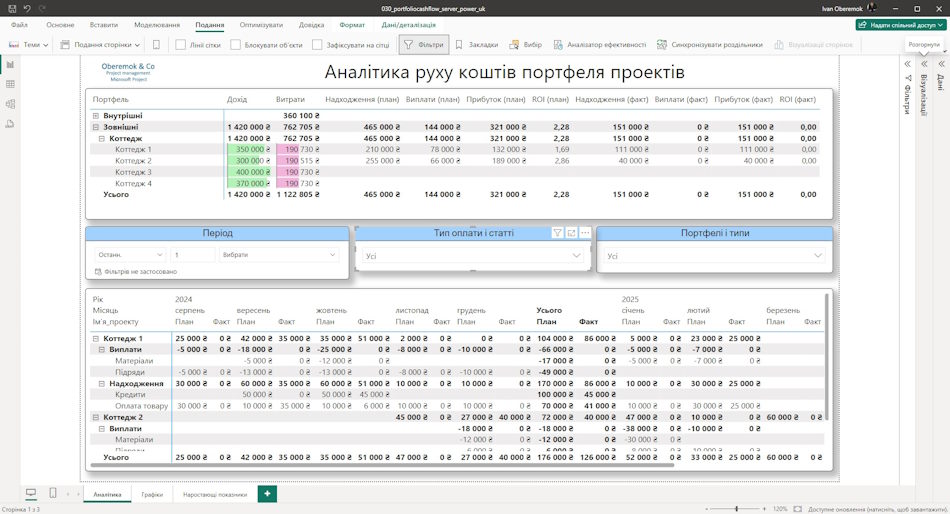Toggle the lock objects checkbox
The width and height of the screenshot is (950, 514).
pyautogui.click(x=236, y=44)
